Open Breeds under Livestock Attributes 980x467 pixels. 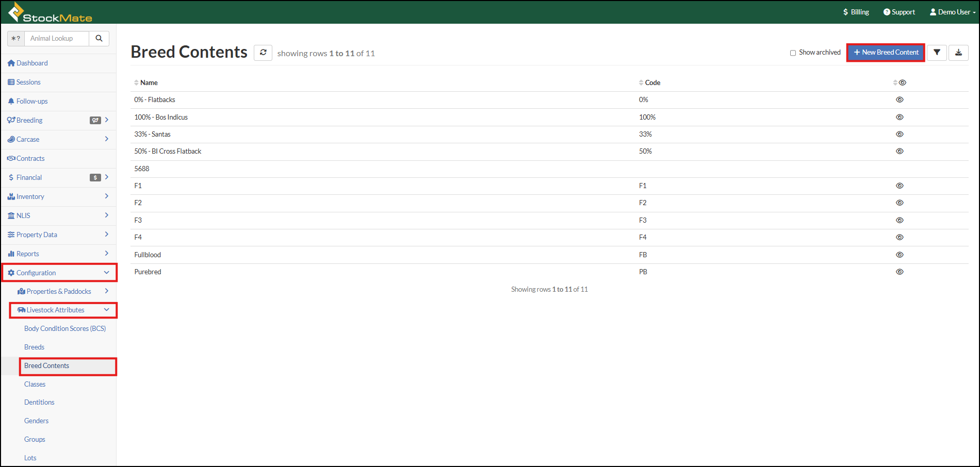[x=34, y=347]
